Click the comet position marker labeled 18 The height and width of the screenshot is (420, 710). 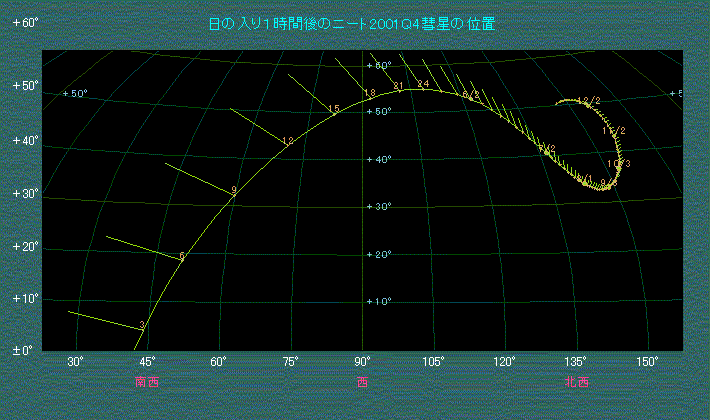coord(370,94)
